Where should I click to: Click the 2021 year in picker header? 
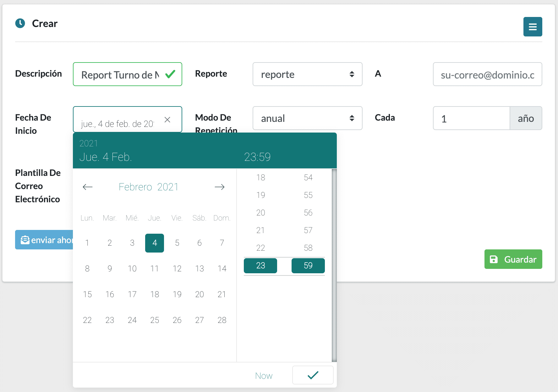point(89,143)
